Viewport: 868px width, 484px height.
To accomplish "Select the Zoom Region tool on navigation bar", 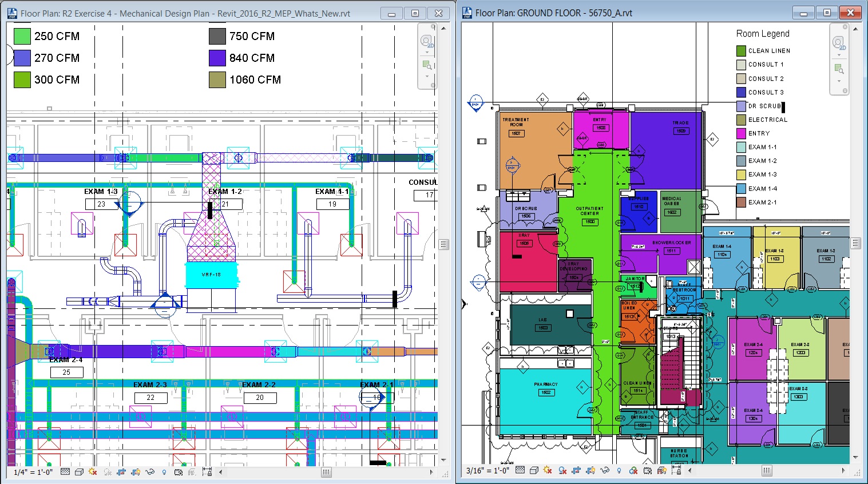I will (427, 65).
